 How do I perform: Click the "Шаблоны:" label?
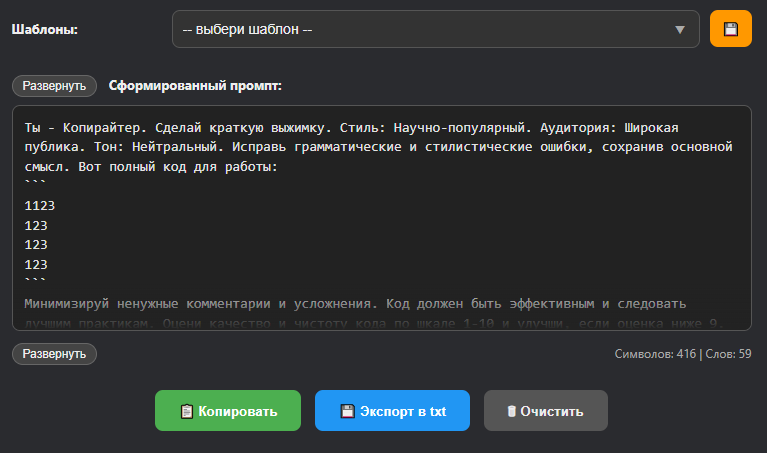click(x=45, y=29)
